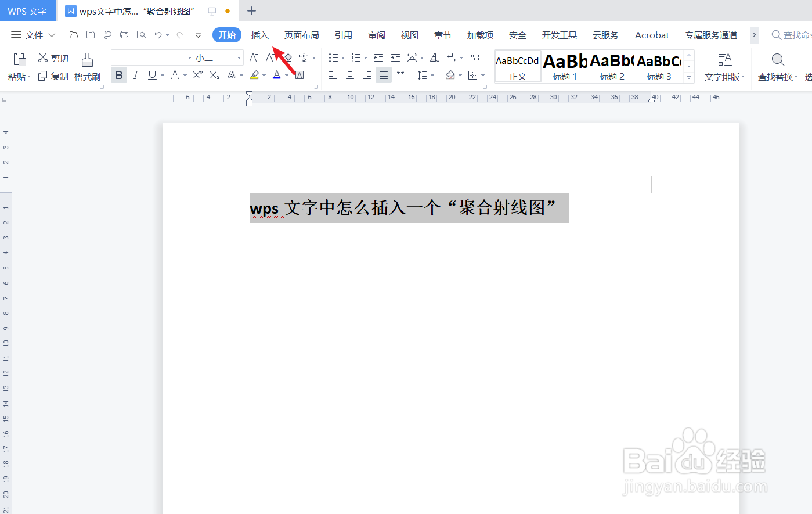Open the bullet list dropdown arrow
Image resolution: width=812 pixels, height=514 pixels.
click(x=343, y=57)
